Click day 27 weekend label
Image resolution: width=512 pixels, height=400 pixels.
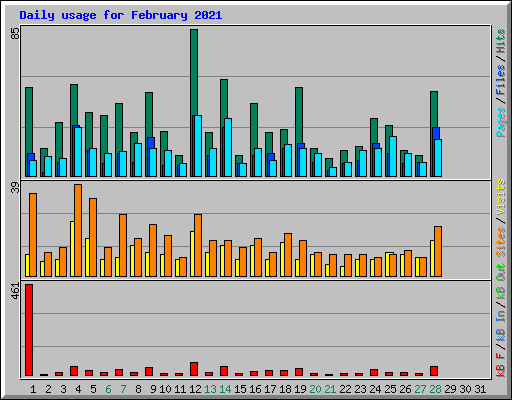pos(420,389)
